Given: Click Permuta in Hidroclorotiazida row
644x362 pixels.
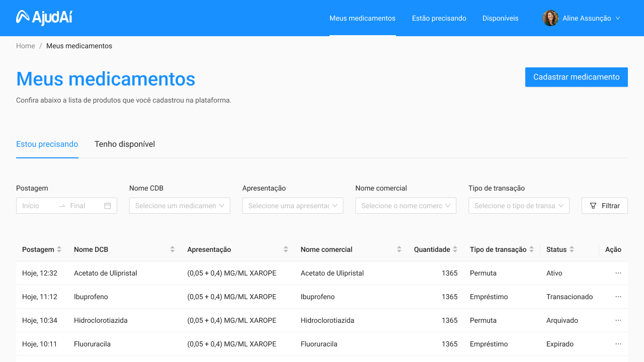Looking at the screenshot, I should [x=483, y=320].
